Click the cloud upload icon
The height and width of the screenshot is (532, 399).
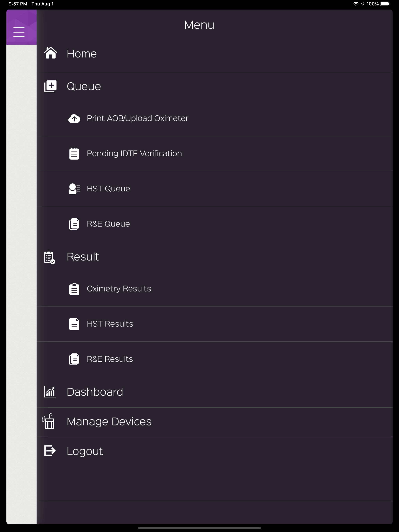pyautogui.click(x=74, y=119)
